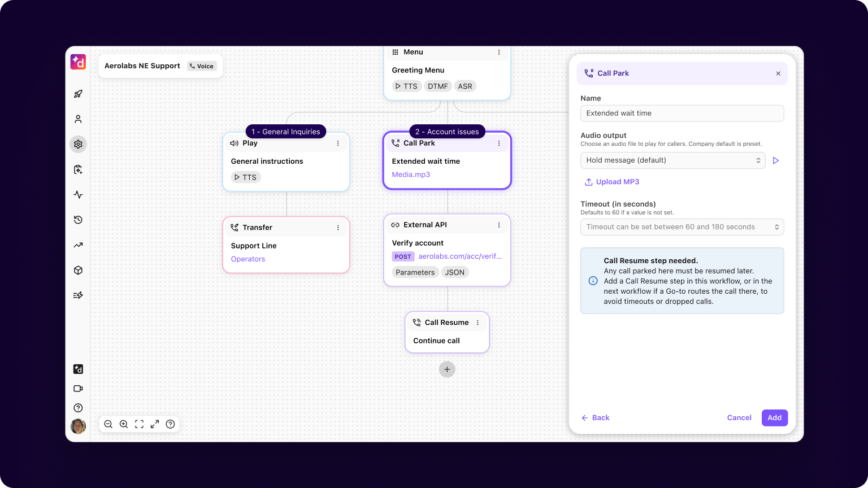Select the analytics trend icon in sidebar
This screenshot has width=868, height=488.
pos(78,245)
